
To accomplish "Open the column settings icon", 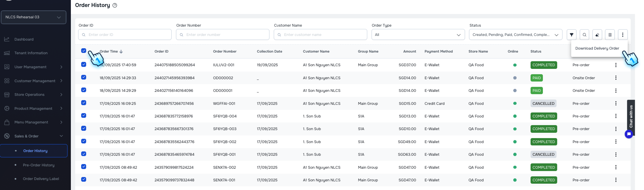I will (x=610, y=34).
